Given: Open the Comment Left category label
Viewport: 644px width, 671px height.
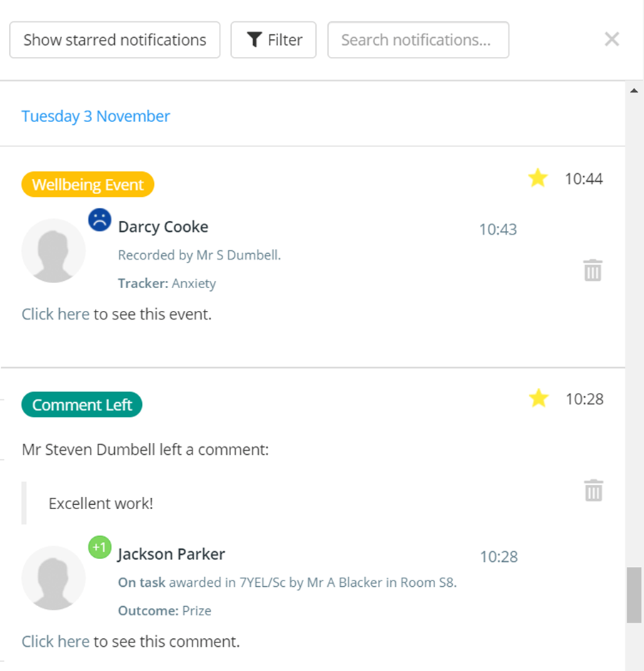Looking at the screenshot, I should coord(81,404).
